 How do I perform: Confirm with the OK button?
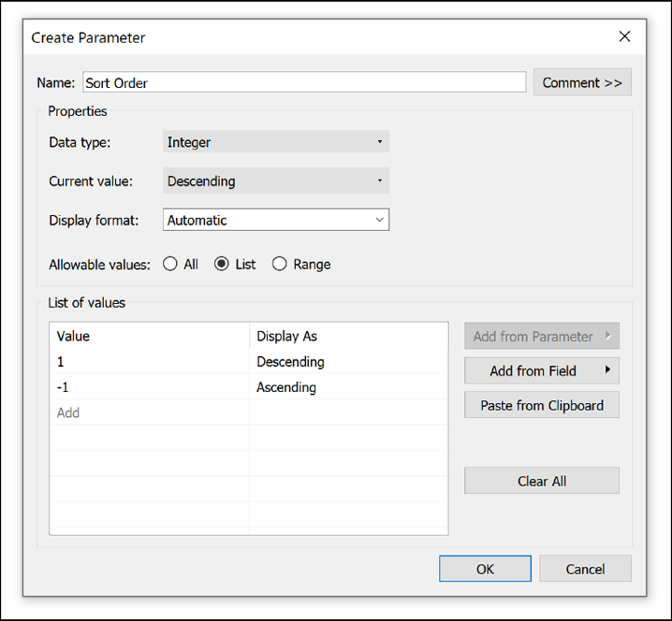[485, 569]
